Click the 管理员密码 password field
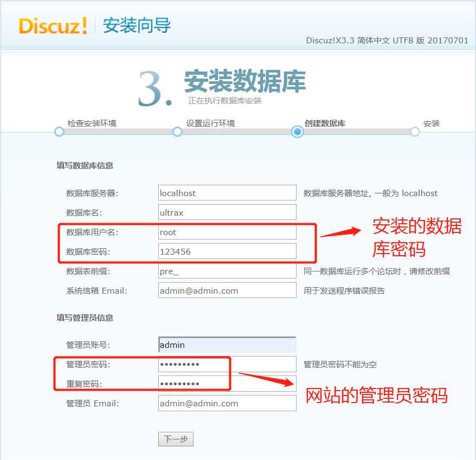Image resolution: width=476 pixels, height=460 pixels. coord(227,364)
